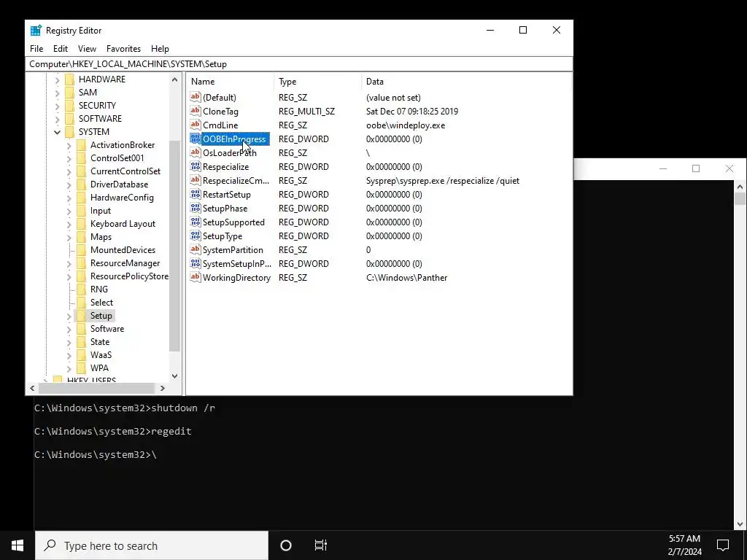Click the Name column header
The image size is (747, 560).
pos(230,82)
